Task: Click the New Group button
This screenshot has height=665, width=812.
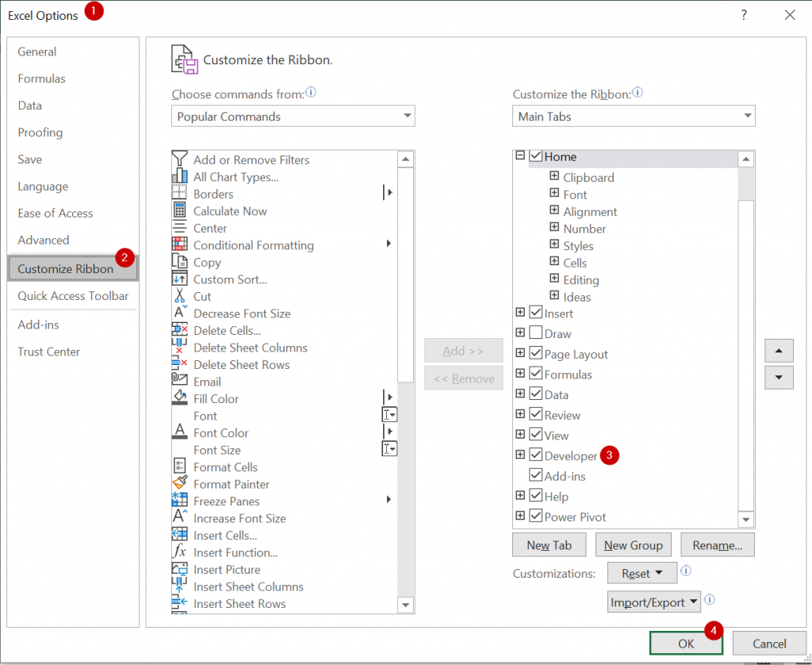Action: (x=633, y=545)
